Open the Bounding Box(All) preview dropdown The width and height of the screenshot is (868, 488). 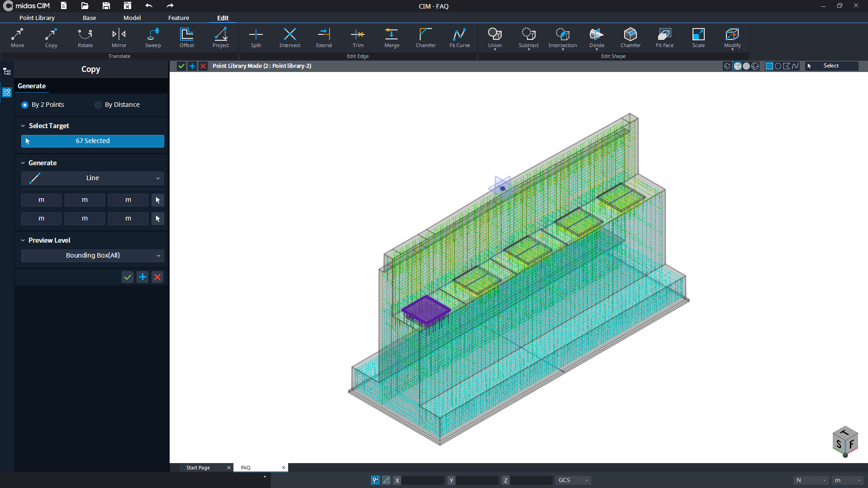tap(92, 255)
